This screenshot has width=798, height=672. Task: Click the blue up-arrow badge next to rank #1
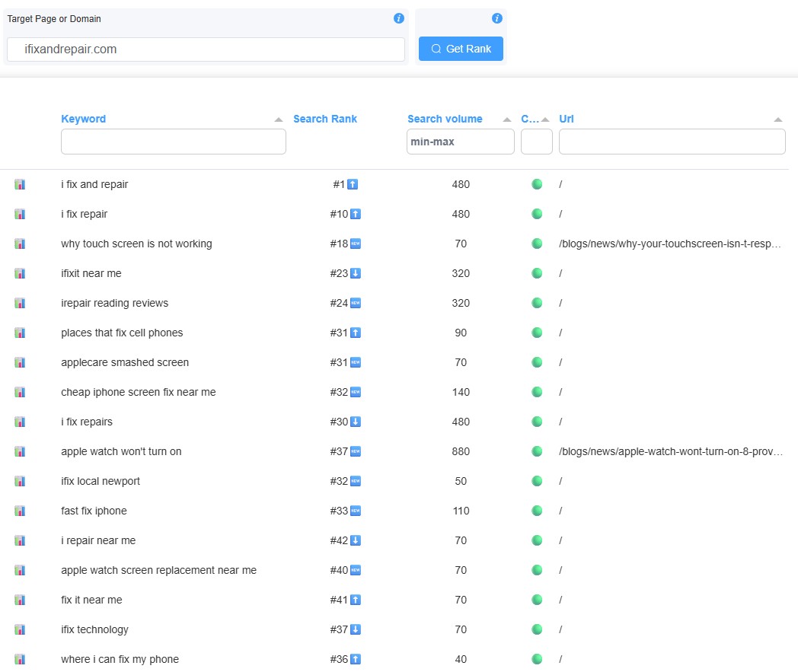[351, 184]
